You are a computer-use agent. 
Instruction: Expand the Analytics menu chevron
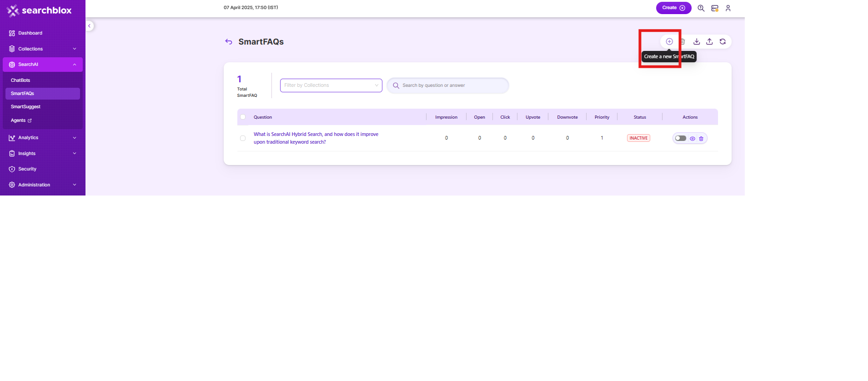click(75, 138)
